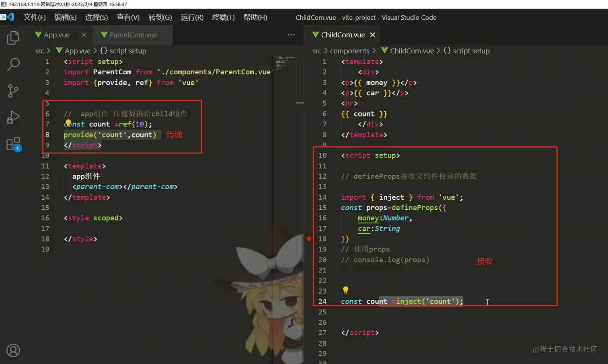Viewport: 608px width, 364px height.
Task: Open the 文件(F) menu
Action: [35, 17]
